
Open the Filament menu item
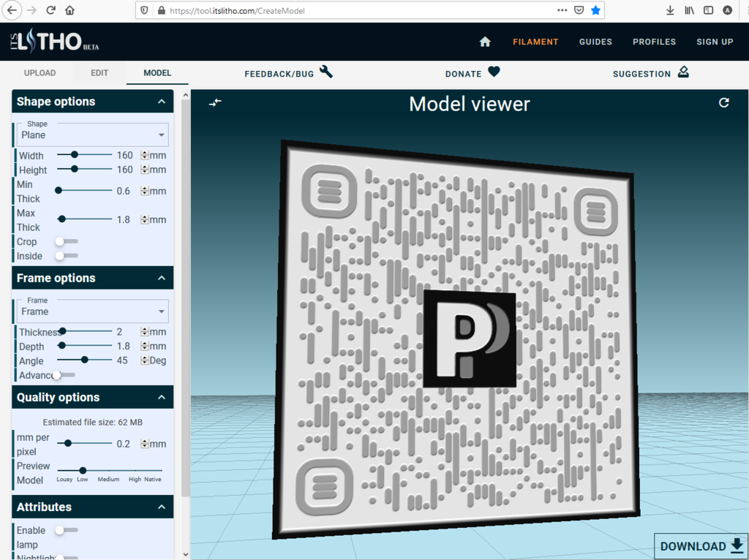535,42
